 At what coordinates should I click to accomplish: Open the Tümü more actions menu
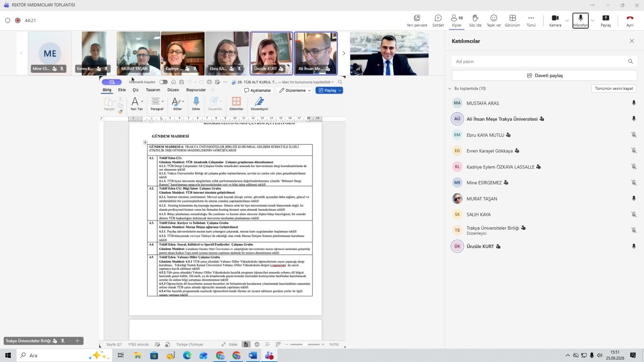pyautogui.click(x=531, y=21)
